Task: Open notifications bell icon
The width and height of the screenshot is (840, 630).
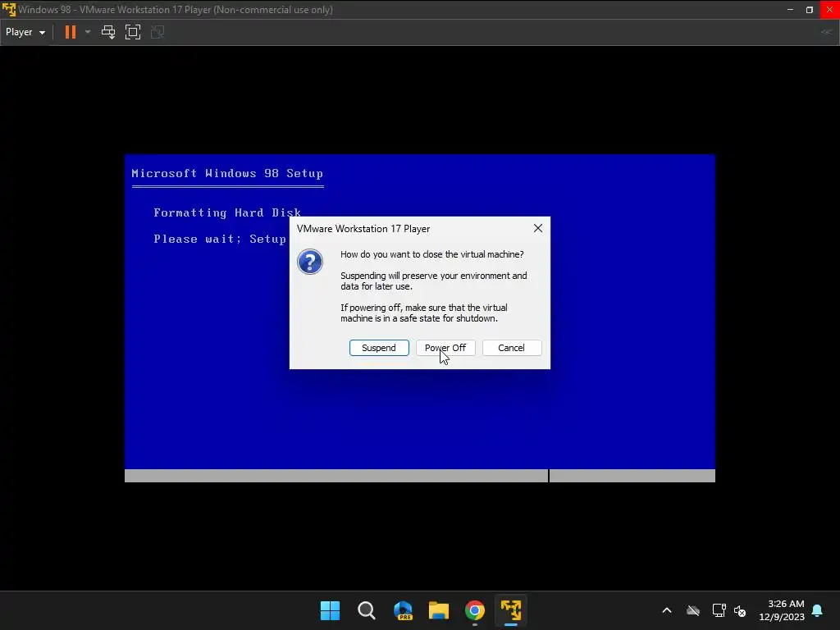Action: click(818, 610)
